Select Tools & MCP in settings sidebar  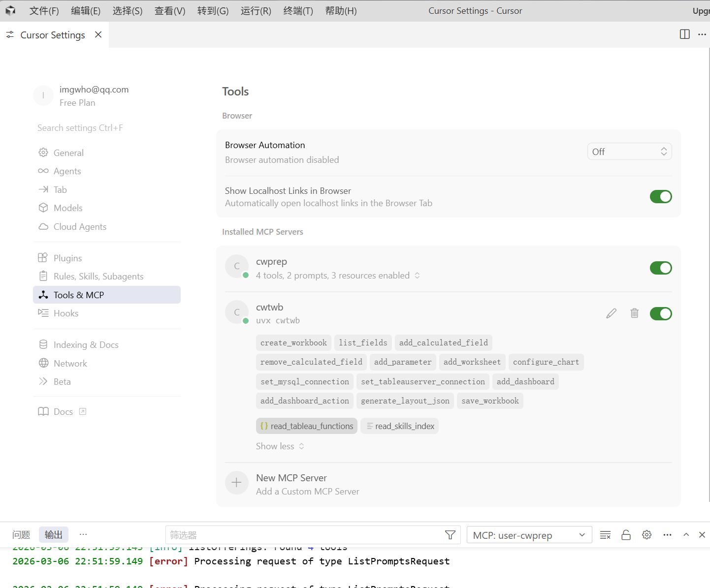[x=107, y=295]
